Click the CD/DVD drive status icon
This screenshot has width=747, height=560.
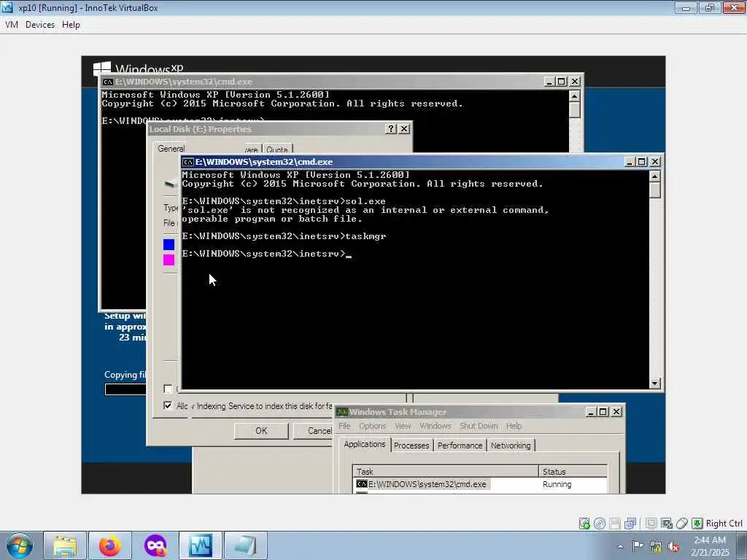[x=600, y=524]
